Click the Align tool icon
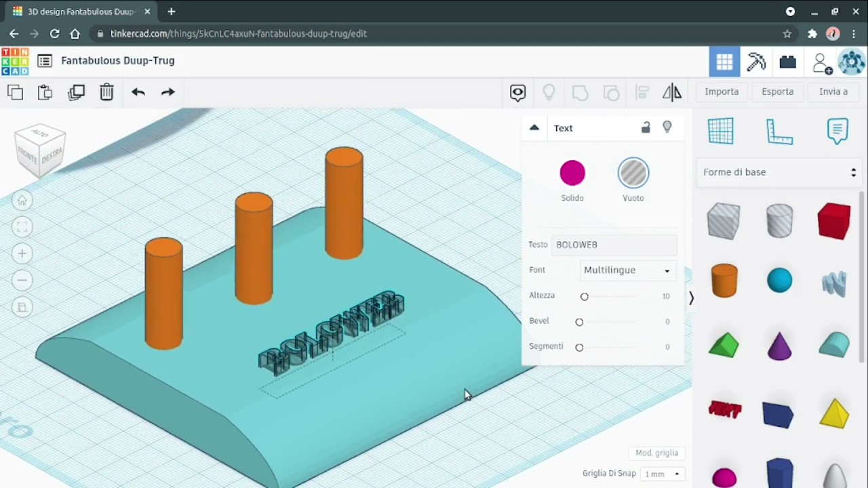 [x=642, y=93]
